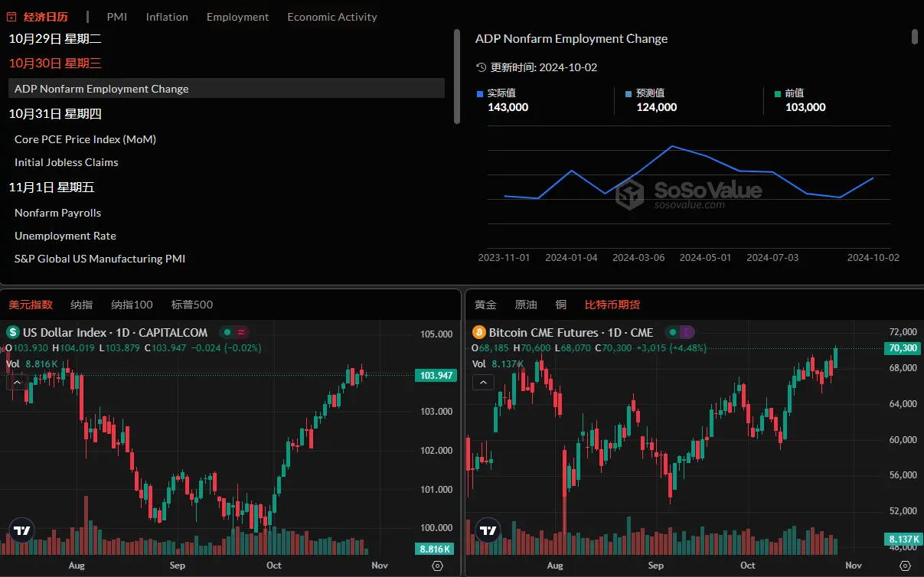Collapse the Dollar Index chart legend
The height and width of the screenshot is (577, 924).
pyautogui.click(x=17, y=382)
